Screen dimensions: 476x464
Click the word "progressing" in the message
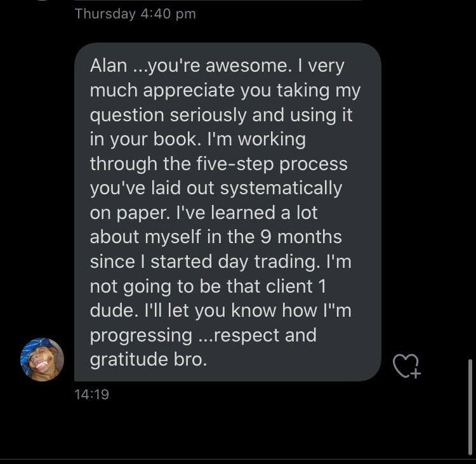coord(141,335)
